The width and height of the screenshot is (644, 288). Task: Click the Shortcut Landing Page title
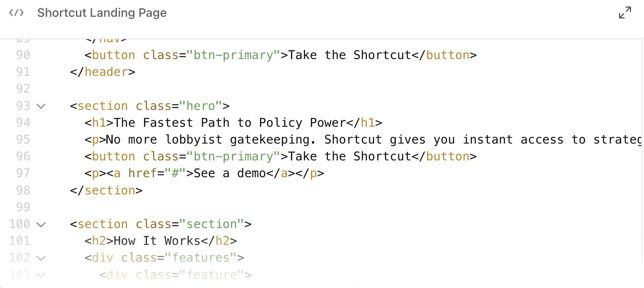[102, 13]
